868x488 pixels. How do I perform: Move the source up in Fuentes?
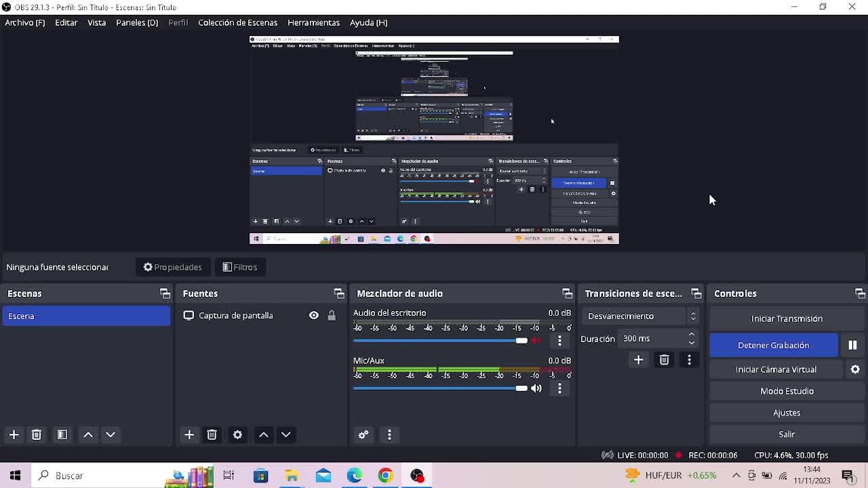pyautogui.click(x=264, y=434)
